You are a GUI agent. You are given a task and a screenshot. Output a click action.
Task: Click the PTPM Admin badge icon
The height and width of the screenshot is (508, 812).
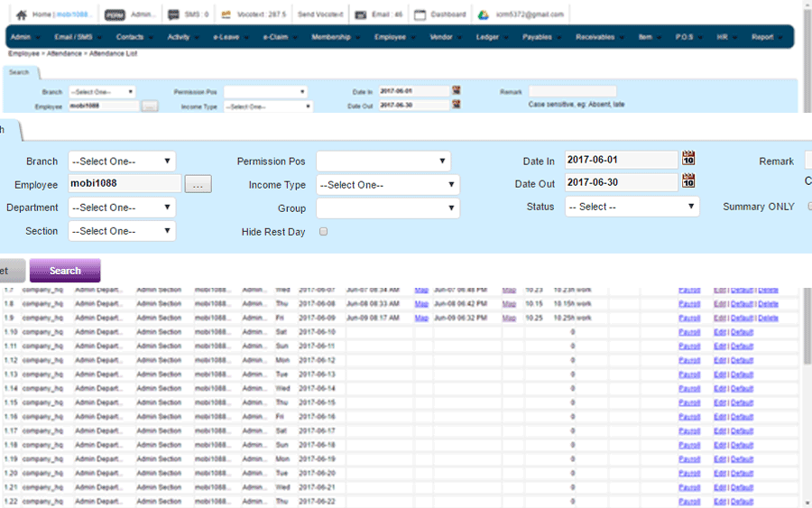pyautogui.click(x=115, y=15)
